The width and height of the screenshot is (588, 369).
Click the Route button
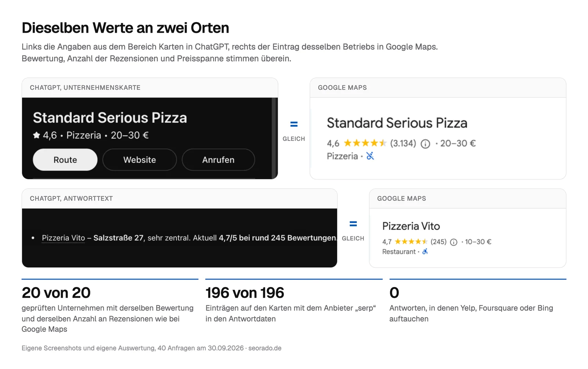point(65,160)
